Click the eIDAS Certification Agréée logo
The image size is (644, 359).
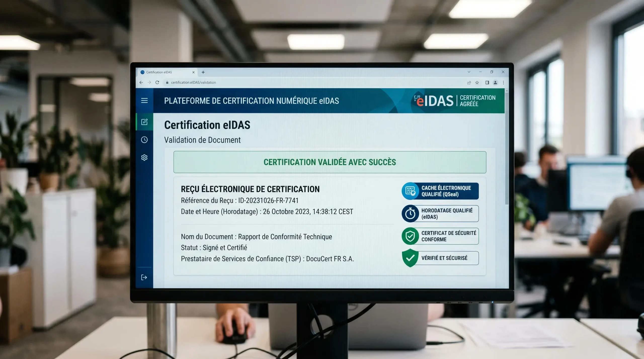pos(455,101)
